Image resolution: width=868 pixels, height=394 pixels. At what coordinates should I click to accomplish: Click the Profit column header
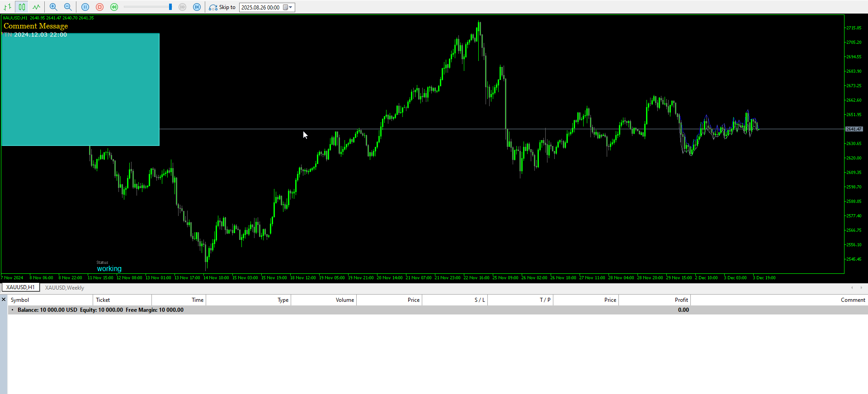(x=655, y=300)
